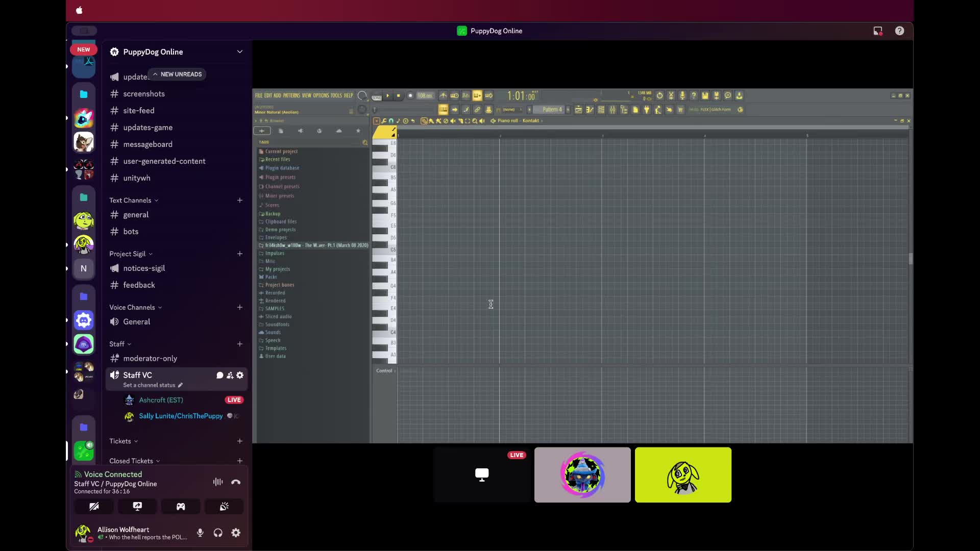
Task: Open the Discord inbox icon in the title bar
Action: (878, 31)
